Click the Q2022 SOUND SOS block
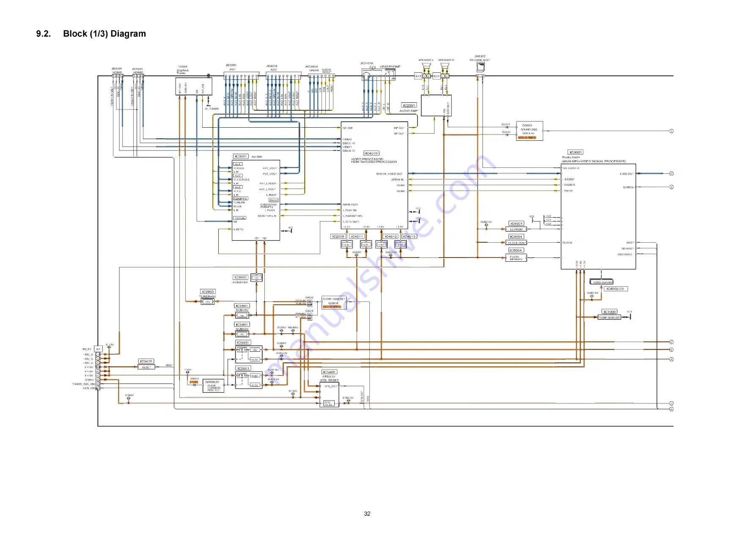This screenshot has width=756, height=534. (529, 131)
